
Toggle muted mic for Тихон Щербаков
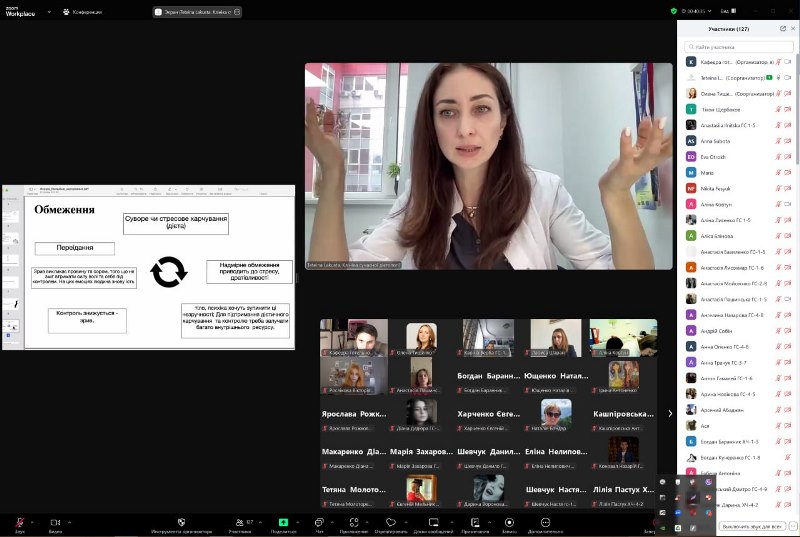click(x=779, y=109)
